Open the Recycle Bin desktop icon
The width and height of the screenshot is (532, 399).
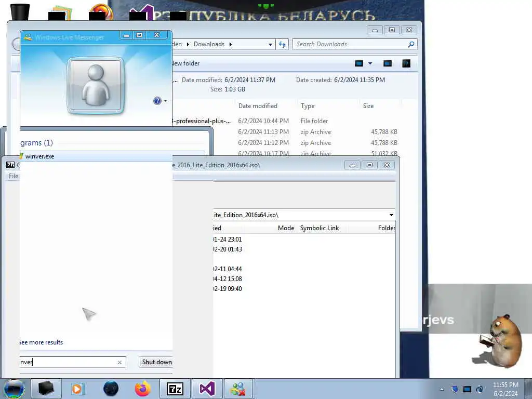20,11
